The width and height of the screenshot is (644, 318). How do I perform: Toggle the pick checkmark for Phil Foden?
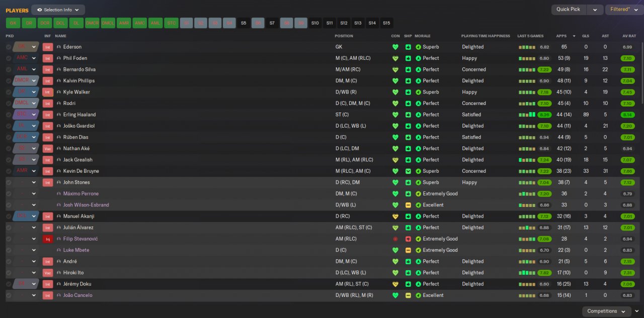click(x=9, y=58)
